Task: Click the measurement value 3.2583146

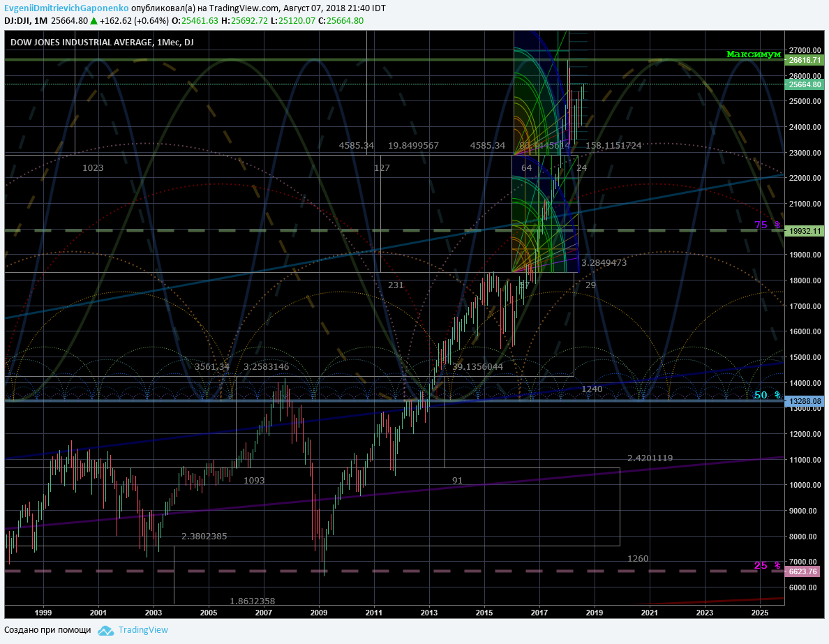Action: 267,367
